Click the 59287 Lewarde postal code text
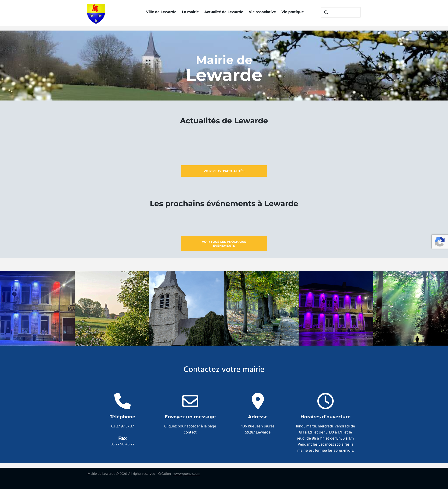The height and width of the screenshot is (489, 448). (x=258, y=432)
